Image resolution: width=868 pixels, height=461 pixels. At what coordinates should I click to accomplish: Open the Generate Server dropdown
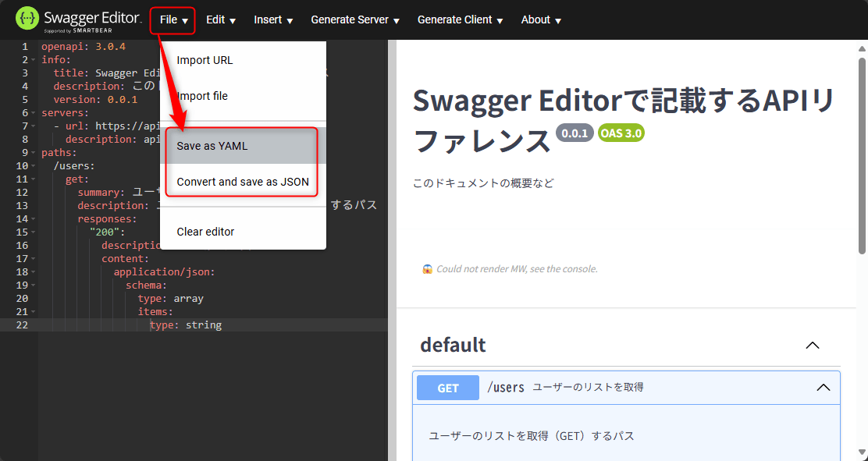(354, 20)
